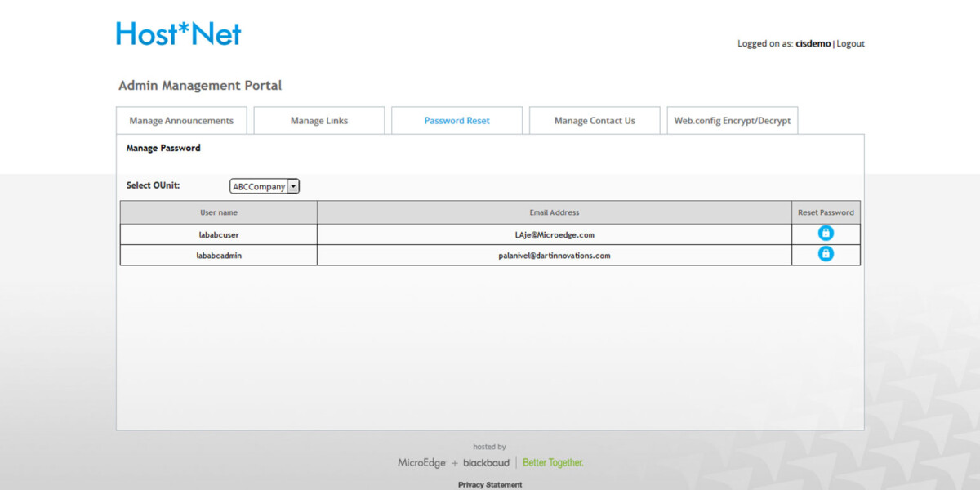Open the Privacy Statement link
Image resolution: width=980 pixels, height=490 pixels.
490,484
